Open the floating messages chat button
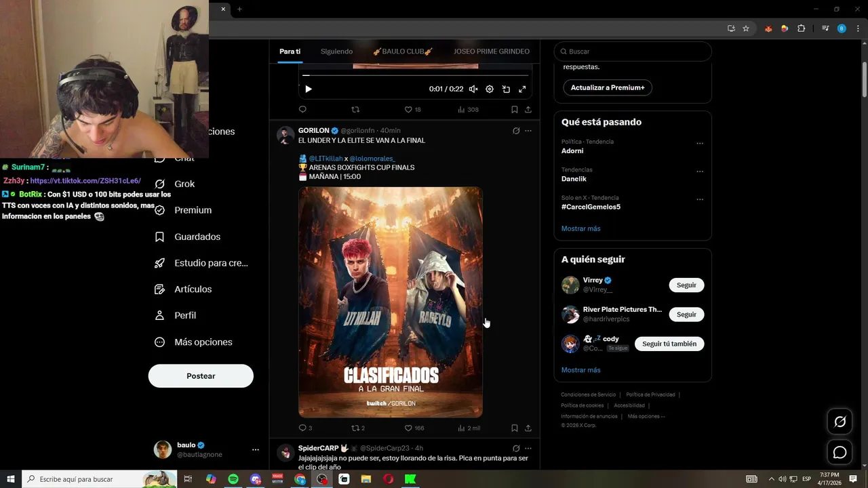The height and width of the screenshot is (488, 868). pos(840,452)
